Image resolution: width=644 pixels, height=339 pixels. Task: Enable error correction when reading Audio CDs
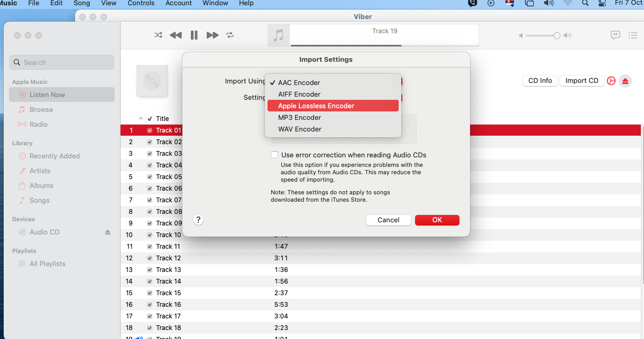tap(274, 155)
